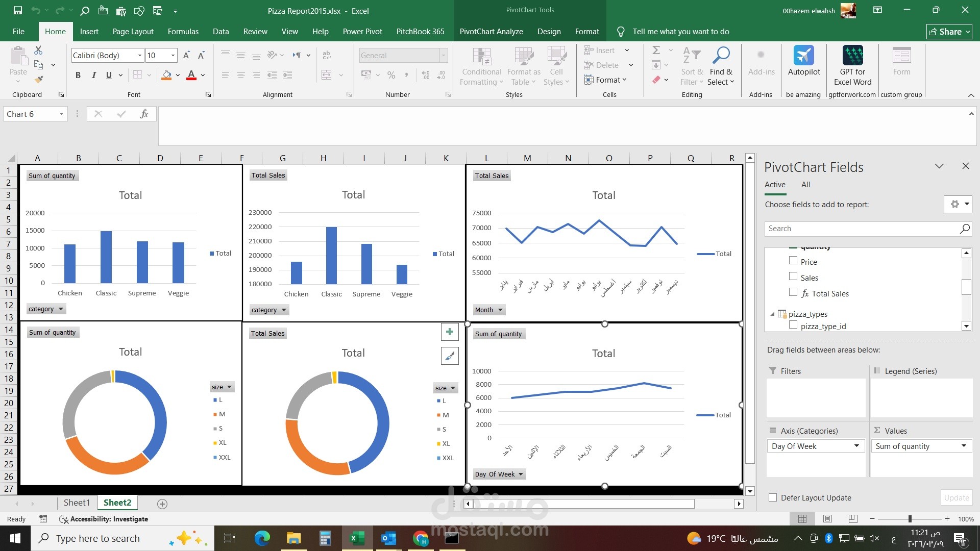The height and width of the screenshot is (551, 980).
Task: Click the zoom slider handle
Action: (x=910, y=519)
